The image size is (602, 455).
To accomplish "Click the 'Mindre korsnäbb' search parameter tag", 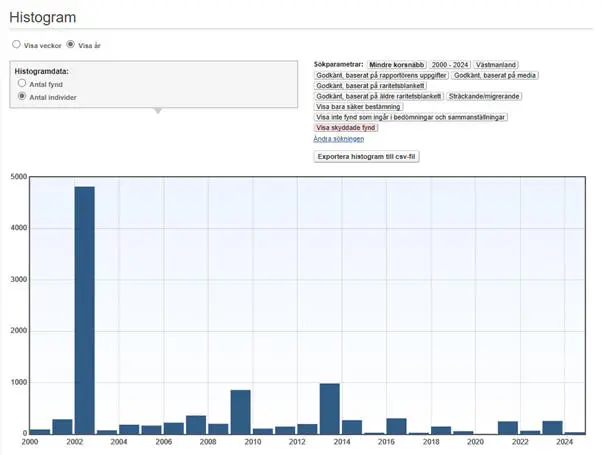I will pyautogui.click(x=397, y=64).
